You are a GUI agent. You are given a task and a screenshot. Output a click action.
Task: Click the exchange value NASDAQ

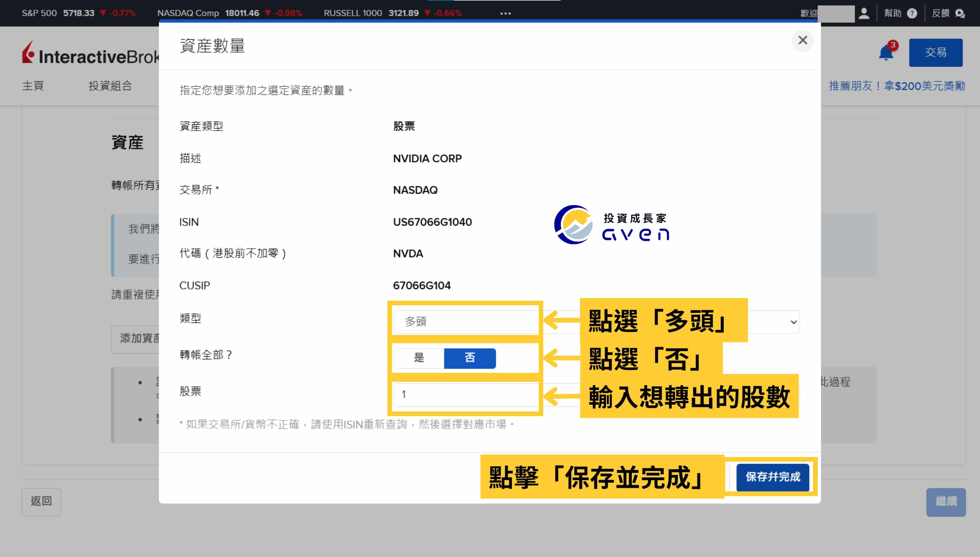[415, 190]
